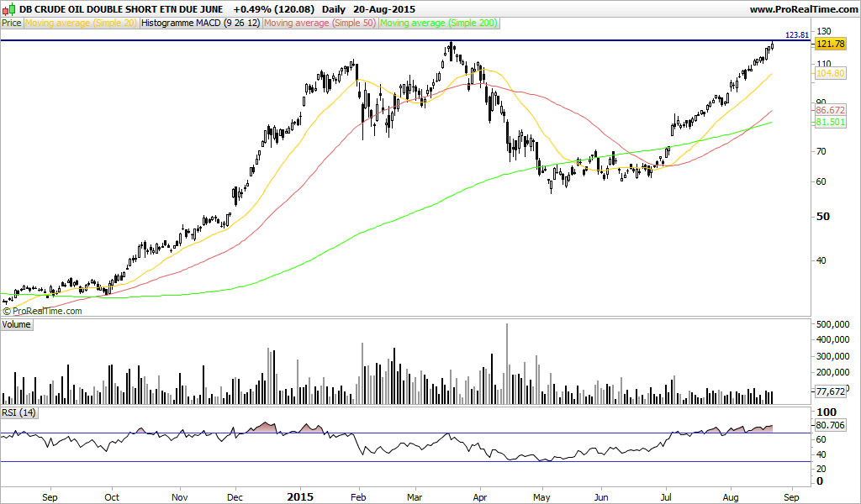This screenshot has width=861, height=504.
Task: Click the Oct label on time axis
Action: tap(112, 497)
